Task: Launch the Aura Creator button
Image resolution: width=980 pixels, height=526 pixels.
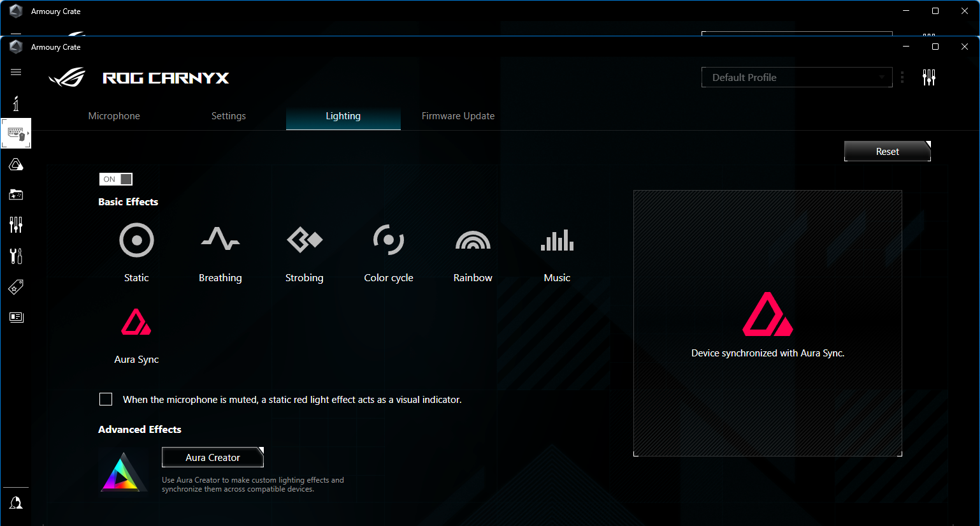Action: [x=213, y=457]
